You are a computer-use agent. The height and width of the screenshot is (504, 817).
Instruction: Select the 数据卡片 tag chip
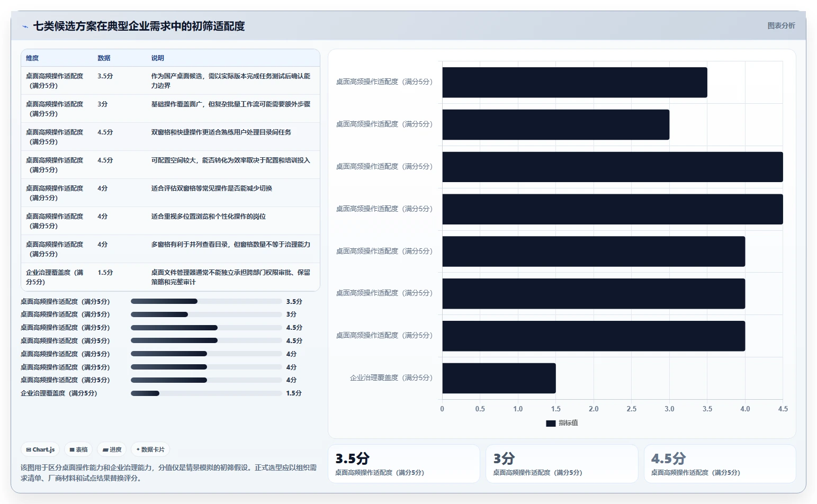tap(150, 449)
